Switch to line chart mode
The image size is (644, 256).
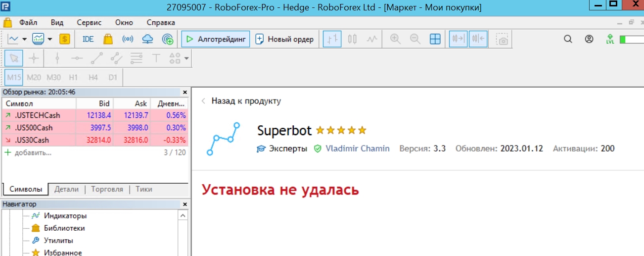372,39
